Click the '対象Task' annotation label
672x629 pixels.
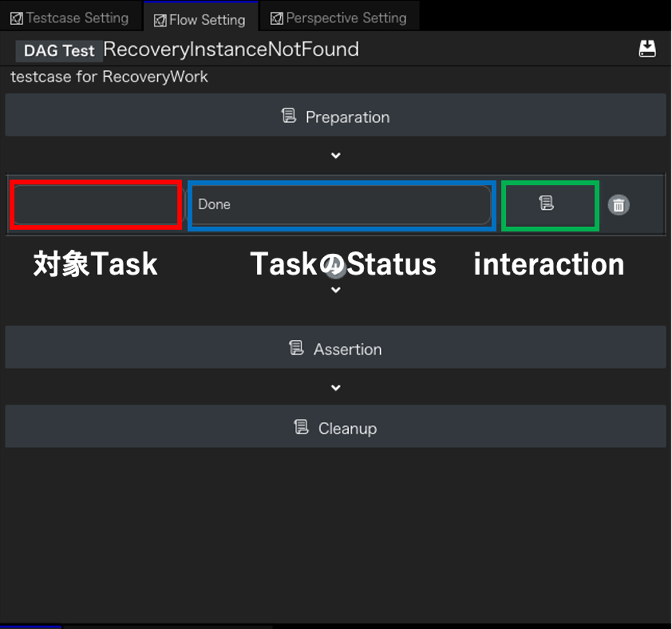(x=95, y=264)
